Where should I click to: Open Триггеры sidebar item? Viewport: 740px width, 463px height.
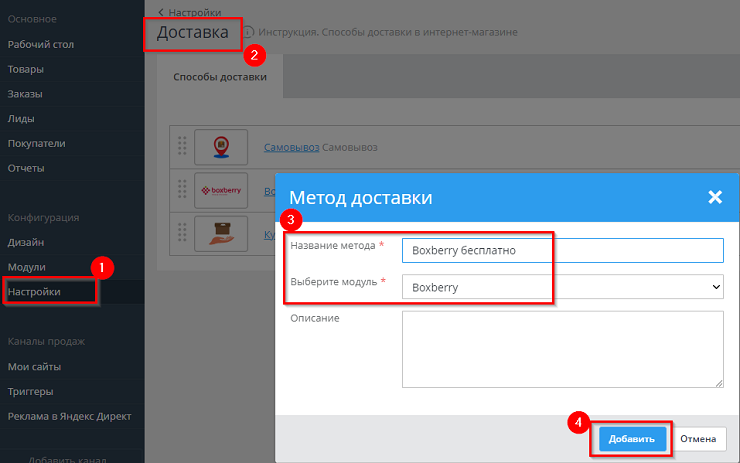pyautogui.click(x=30, y=392)
